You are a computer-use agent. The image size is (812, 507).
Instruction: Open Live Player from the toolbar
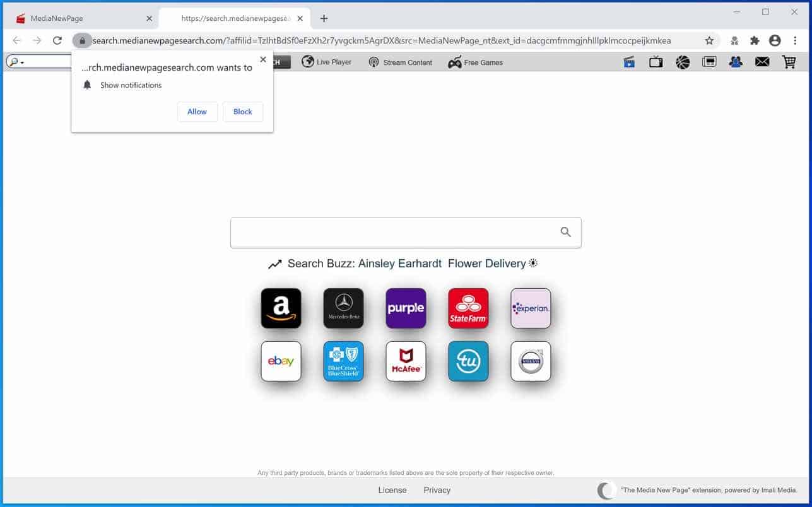pyautogui.click(x=326, y=62)
